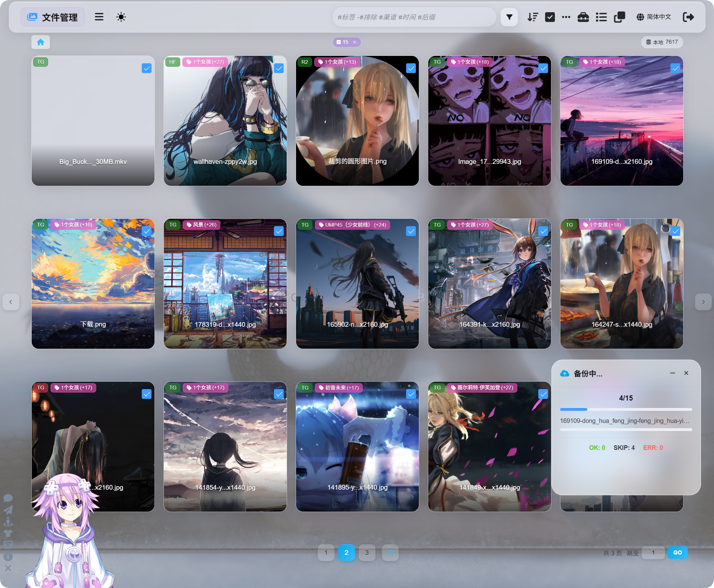Open the mascot chat bubble icon
The image size is (714, 588).
pyautogui.click(x=8, y=498)
